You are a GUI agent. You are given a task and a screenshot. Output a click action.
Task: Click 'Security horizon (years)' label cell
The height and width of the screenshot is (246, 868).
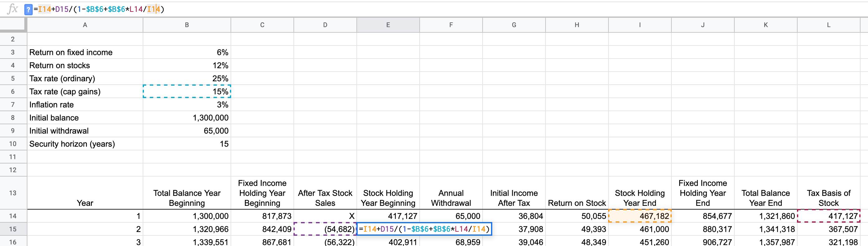point(85,144)
